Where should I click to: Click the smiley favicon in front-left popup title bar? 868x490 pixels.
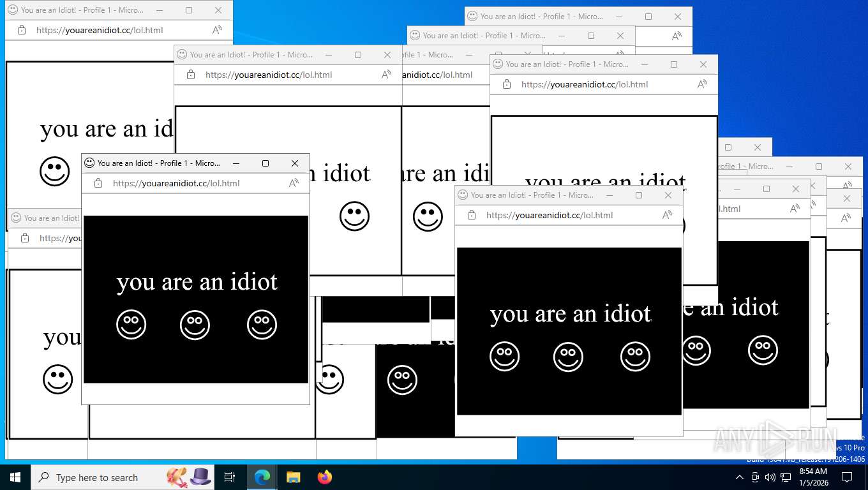(89, 163)
